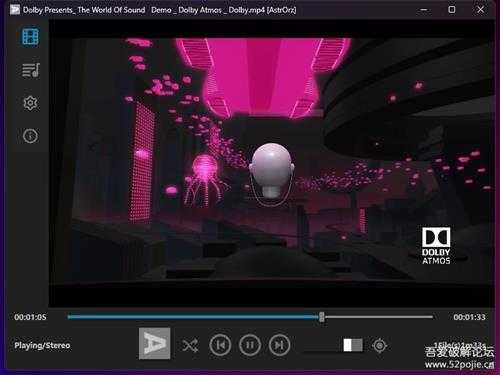Image resolution: width=500 pixels, height=375 pixels.
Task: Close the player window
Action: pos(480,10)
